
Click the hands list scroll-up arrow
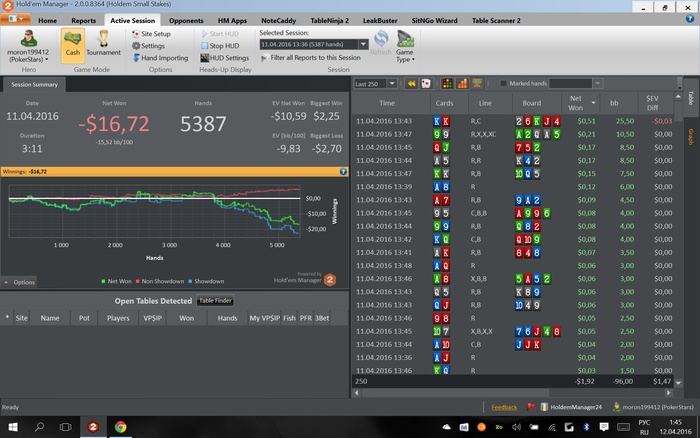678,97
